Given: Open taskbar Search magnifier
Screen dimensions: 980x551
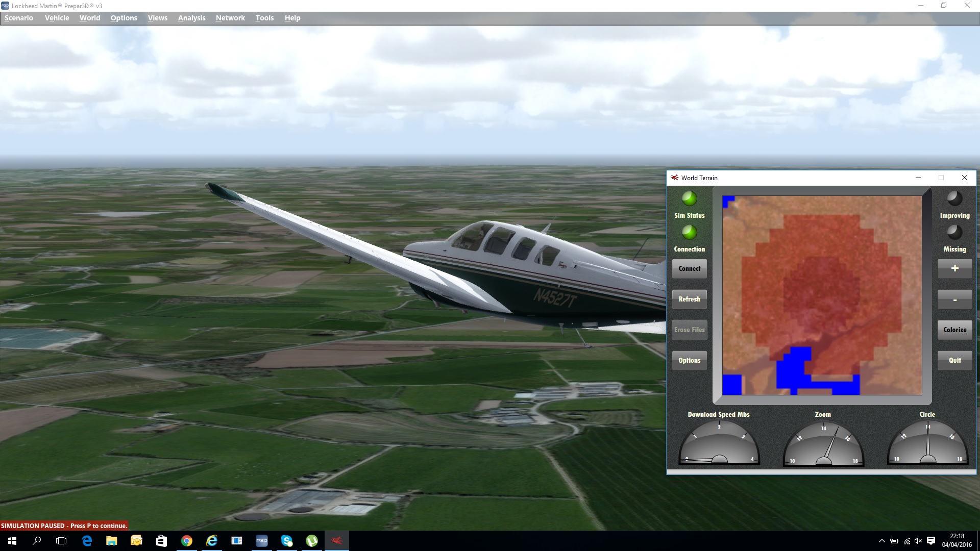Looking at the screenshot, I should (x=37, y=541).
